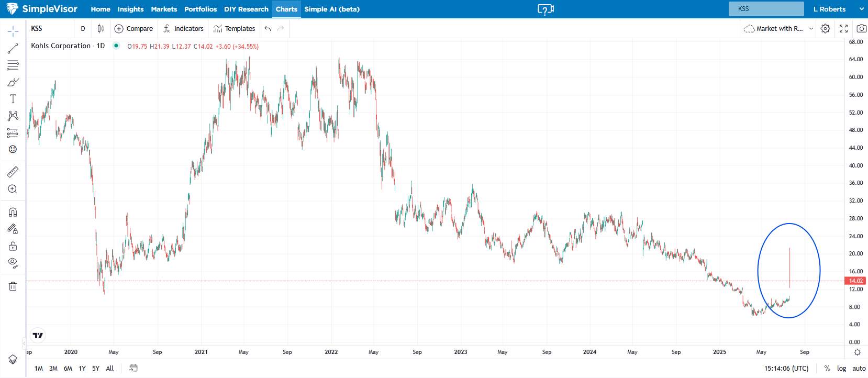Click the redo arrow
Viewport: 868px width, 378px height.
281,29
